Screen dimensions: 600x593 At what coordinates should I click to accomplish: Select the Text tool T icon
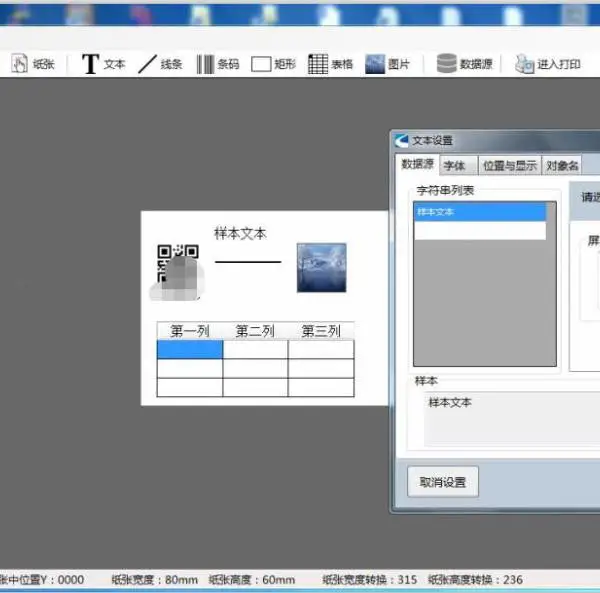click(90, 64)
